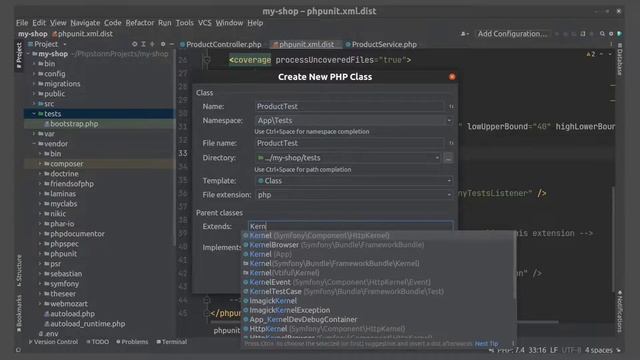Collapse the vendor folder

(34, 144)
